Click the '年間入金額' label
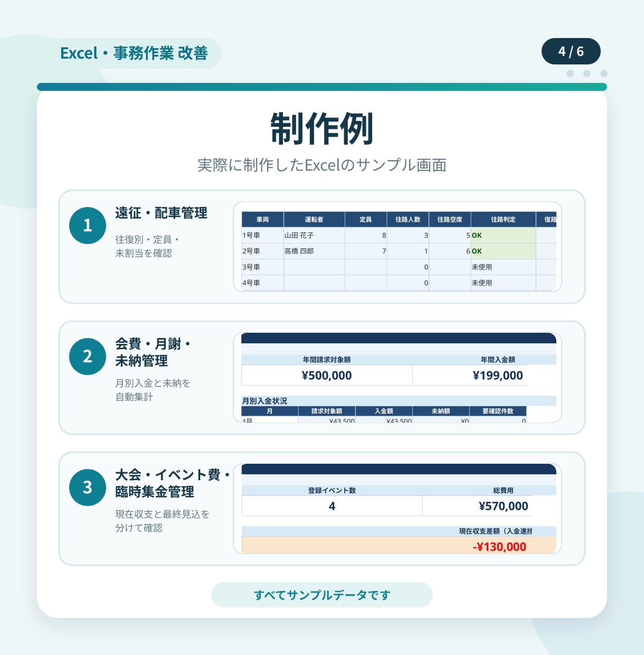Screen dimensions: 644x655 pyautogui.click(x=498, y=360)
